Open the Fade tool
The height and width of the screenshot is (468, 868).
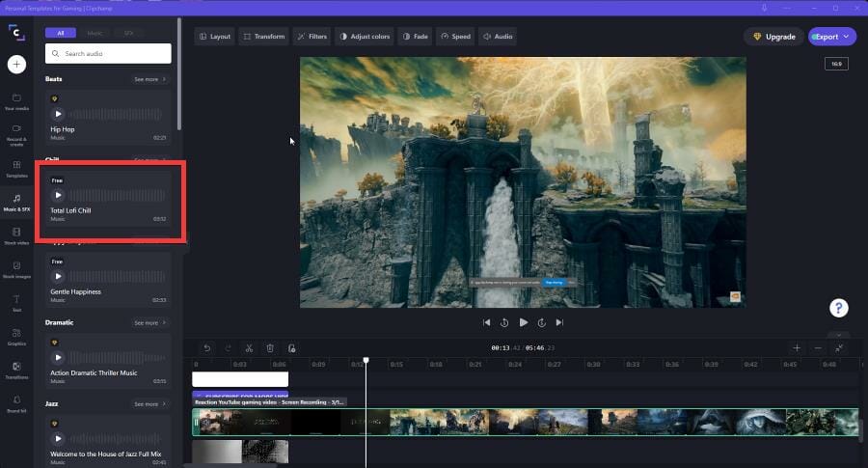click(415, 37)
